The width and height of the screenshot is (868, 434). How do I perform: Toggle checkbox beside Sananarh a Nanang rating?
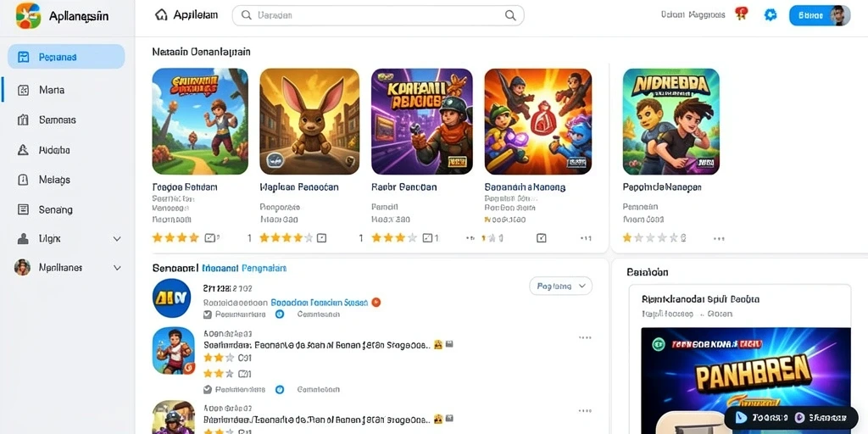542,238
